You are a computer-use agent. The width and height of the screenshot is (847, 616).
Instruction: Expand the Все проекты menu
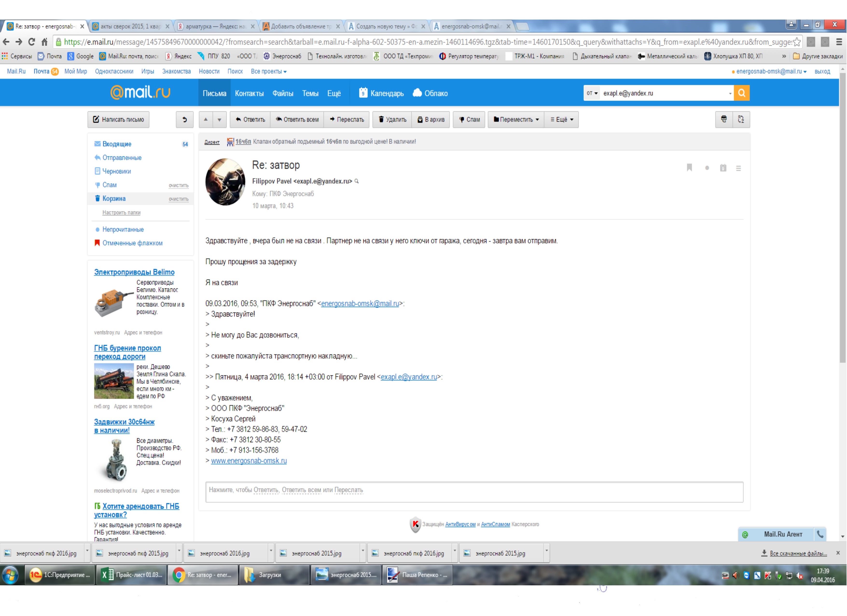tap(269, 71)
